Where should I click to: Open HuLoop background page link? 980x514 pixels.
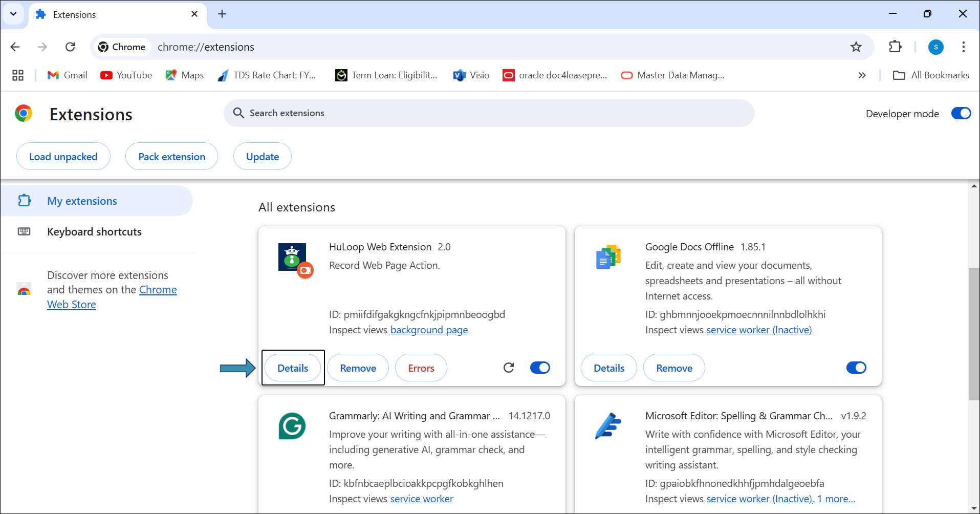429,330
